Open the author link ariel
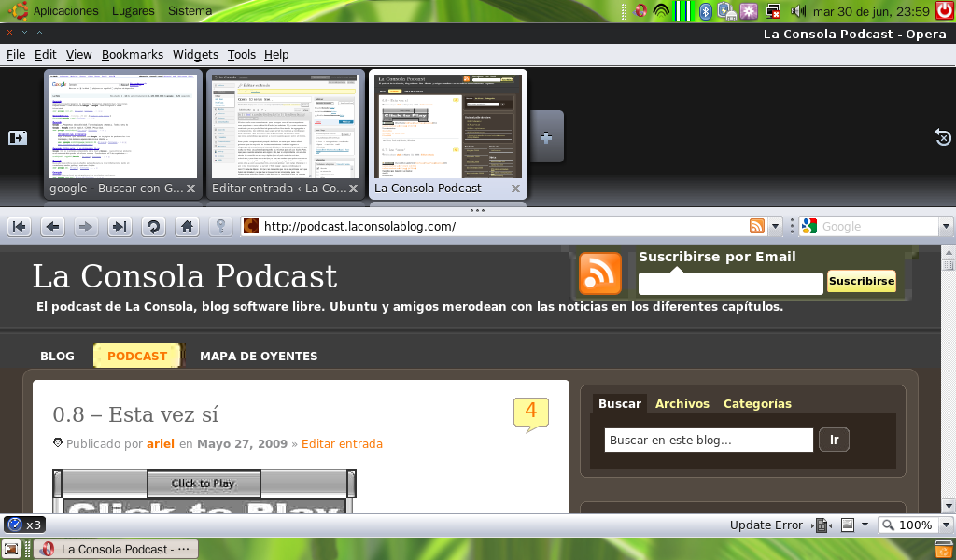 click(161, 443)
